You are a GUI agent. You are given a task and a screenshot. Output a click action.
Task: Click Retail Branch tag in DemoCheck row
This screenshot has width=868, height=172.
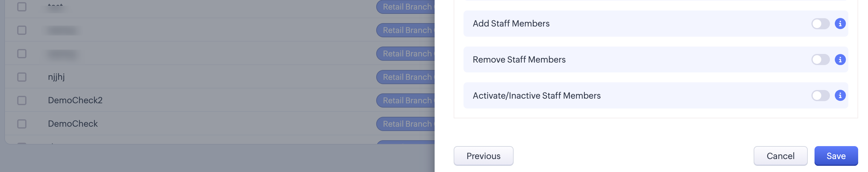[406, 124]
